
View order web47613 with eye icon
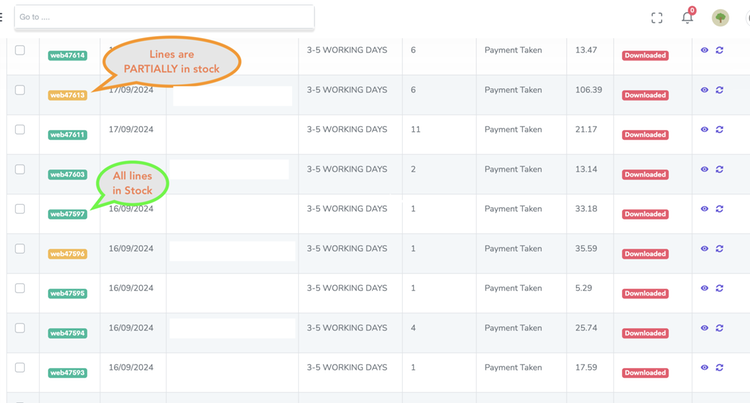click(x=705, y=90)
